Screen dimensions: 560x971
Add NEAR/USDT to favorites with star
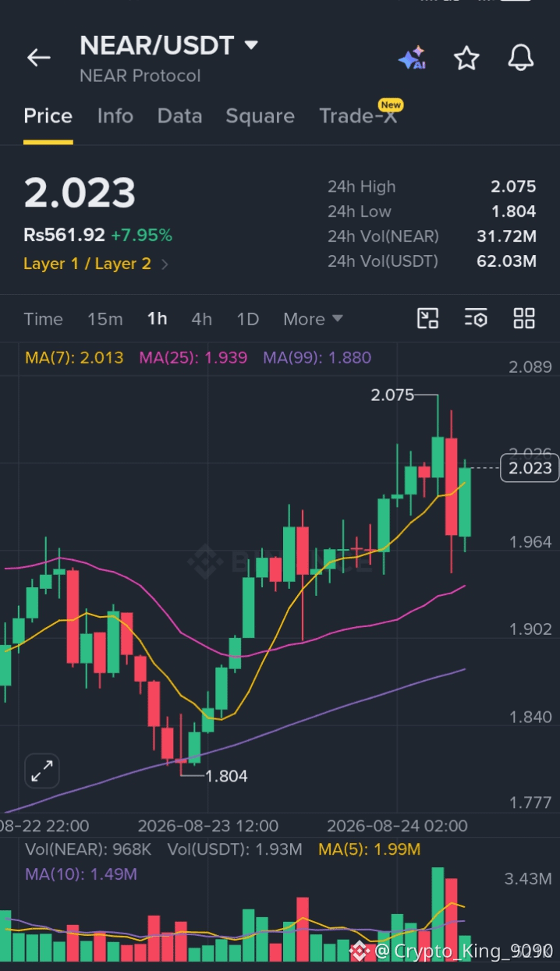pyautogui.click(x=466, y=58)
